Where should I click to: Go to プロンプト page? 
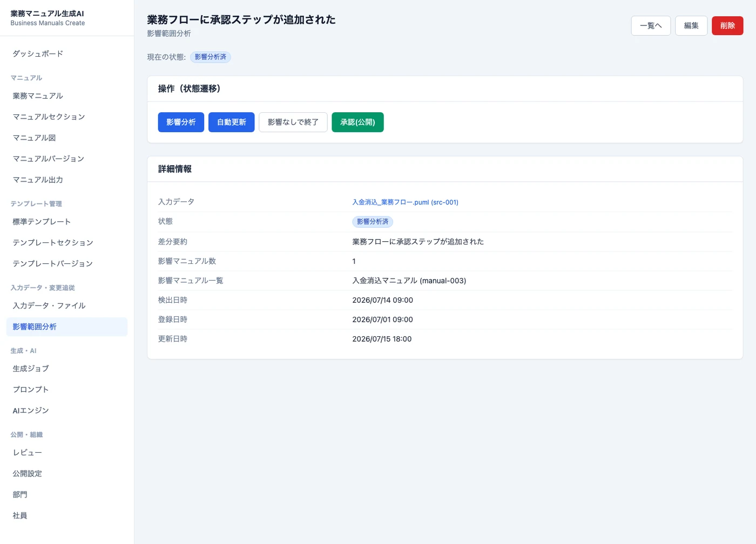pyautogui.click(x=67, y=389)
